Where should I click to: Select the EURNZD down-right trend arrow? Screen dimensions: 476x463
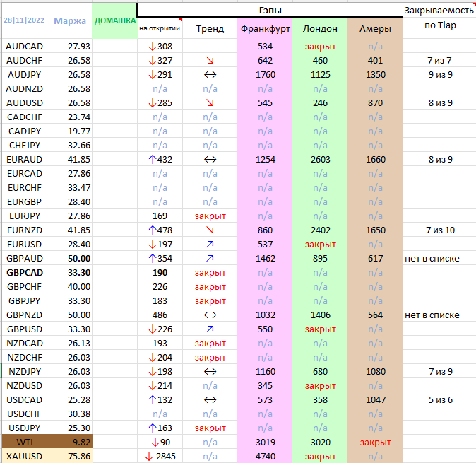pos(210,230)
